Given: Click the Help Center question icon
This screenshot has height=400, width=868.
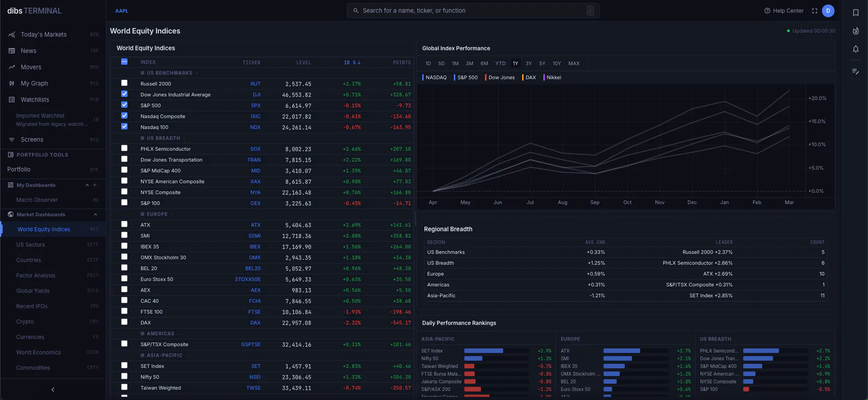Looking at the screenshot, I should click(x=767, y=11).
